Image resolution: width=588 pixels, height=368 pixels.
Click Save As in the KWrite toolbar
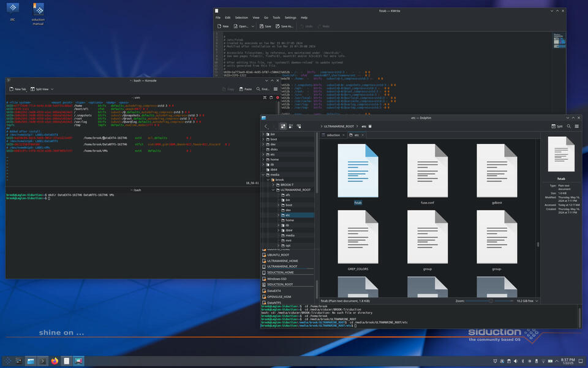click(x=284, y=26)
